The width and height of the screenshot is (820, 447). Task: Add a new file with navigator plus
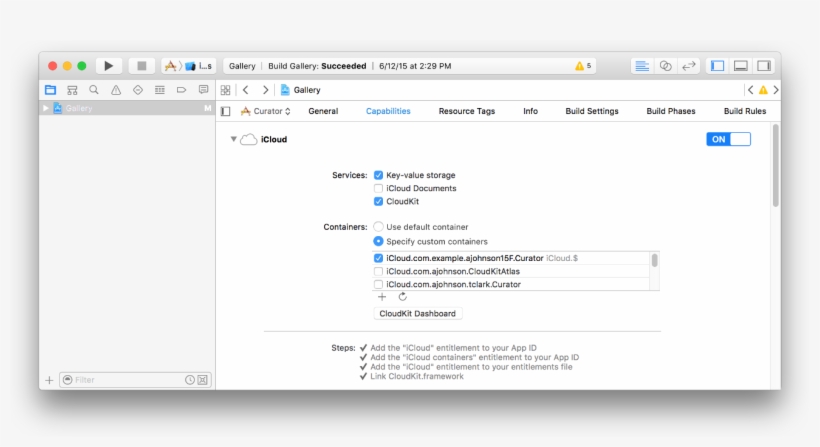coord(49,380)
